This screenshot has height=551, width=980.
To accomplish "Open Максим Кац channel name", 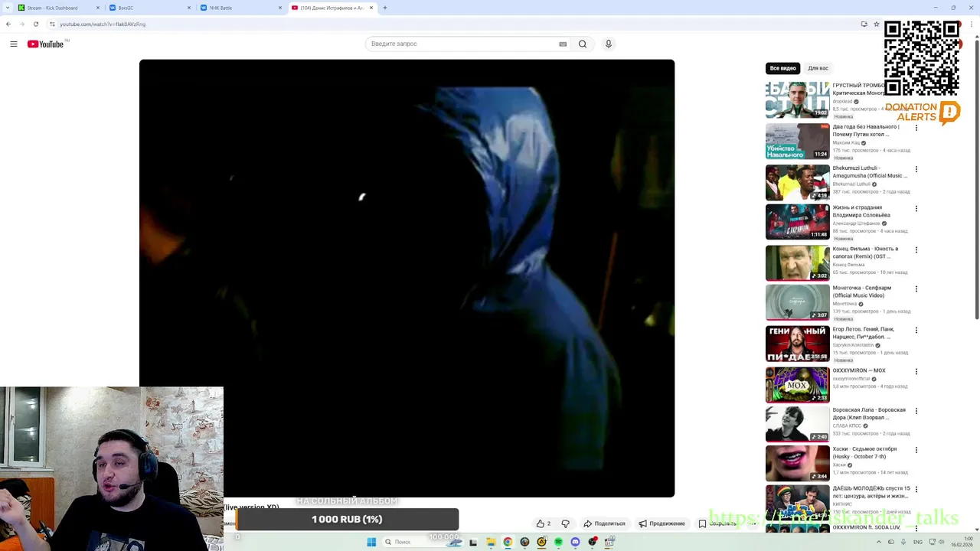I will click(x=846, y=143).
